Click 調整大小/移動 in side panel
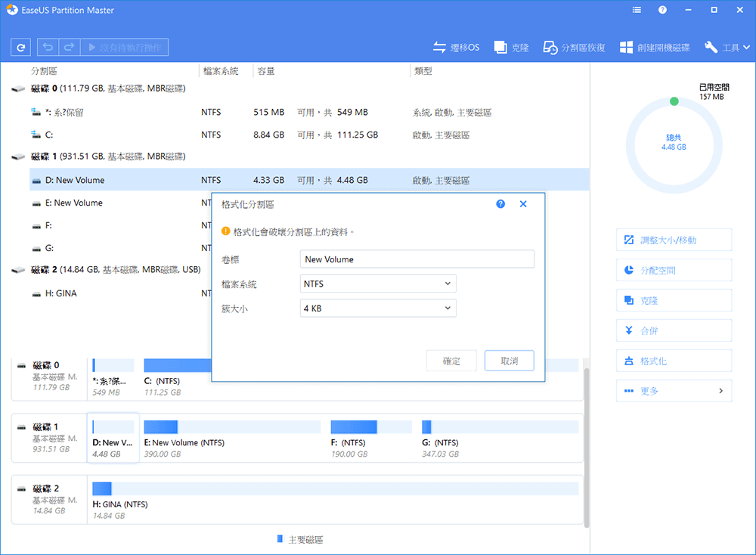 pyautogui.click(x=674, y=240)
